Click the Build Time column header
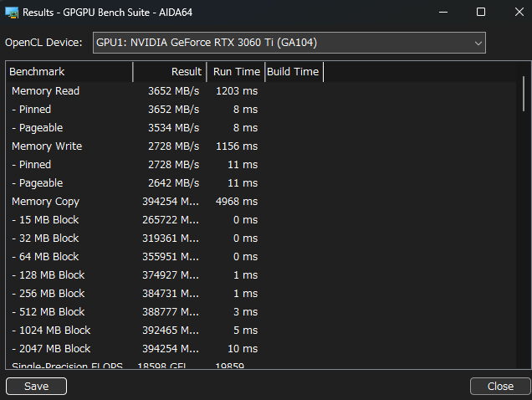Viewport: 532px width, 400px height. pos(293,72)
